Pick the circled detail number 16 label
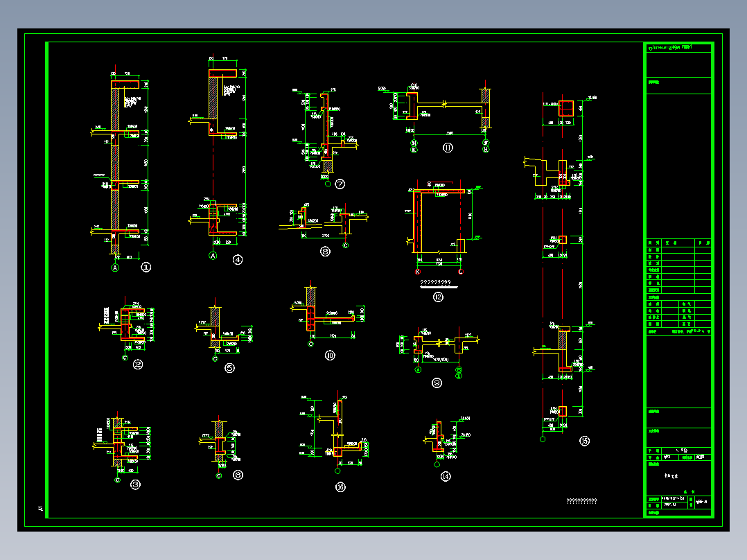 340,487
